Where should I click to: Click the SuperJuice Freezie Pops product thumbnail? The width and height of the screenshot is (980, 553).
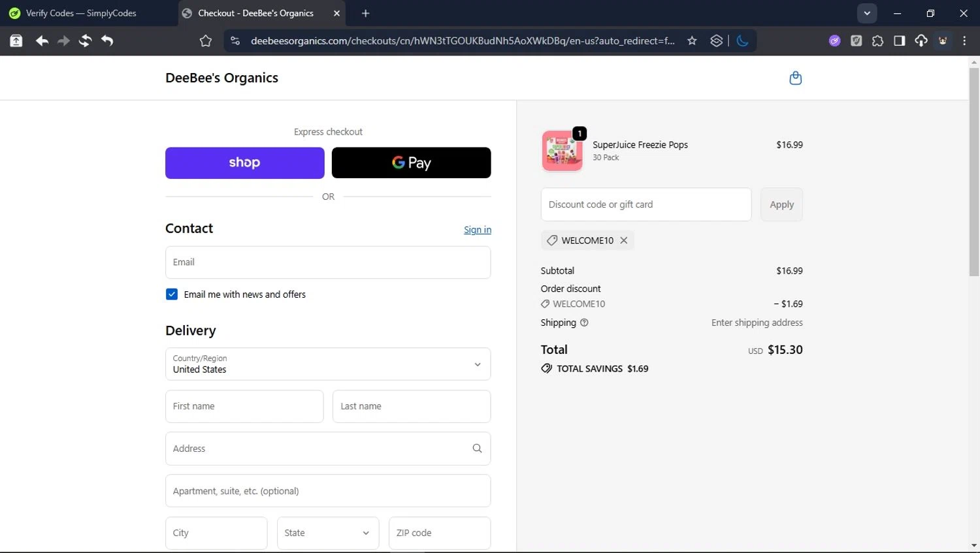click(562, 151)
